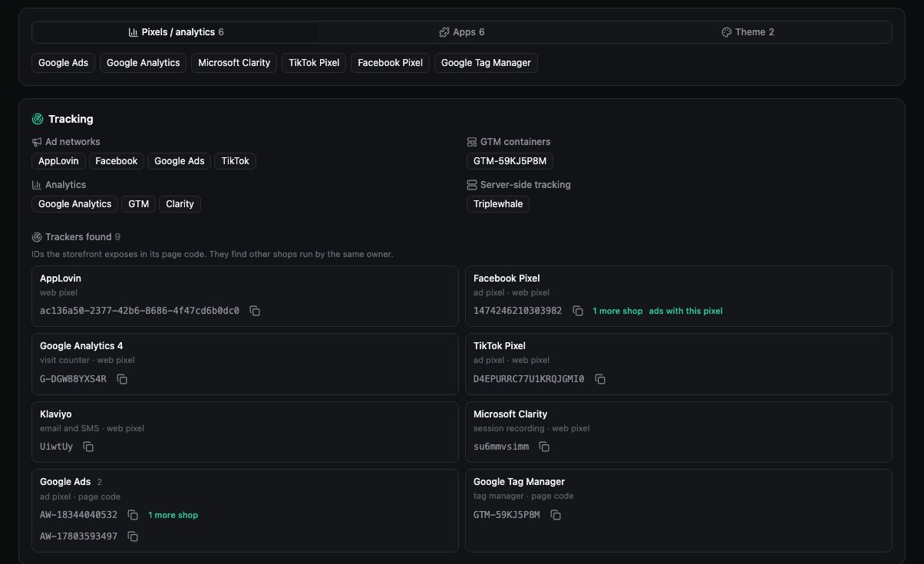Open Google Ads' 1 more shop link
Screen dimensions: 924x564
coord(173,515)
